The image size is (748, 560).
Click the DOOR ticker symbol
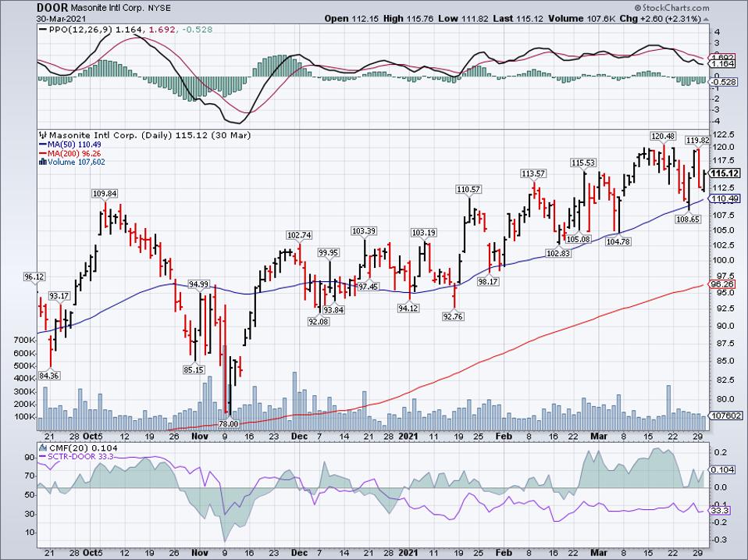point(52,8)
